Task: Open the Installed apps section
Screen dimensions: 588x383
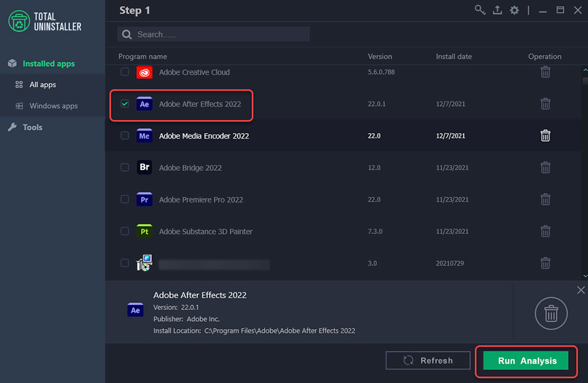Action: tap(49, 64)
